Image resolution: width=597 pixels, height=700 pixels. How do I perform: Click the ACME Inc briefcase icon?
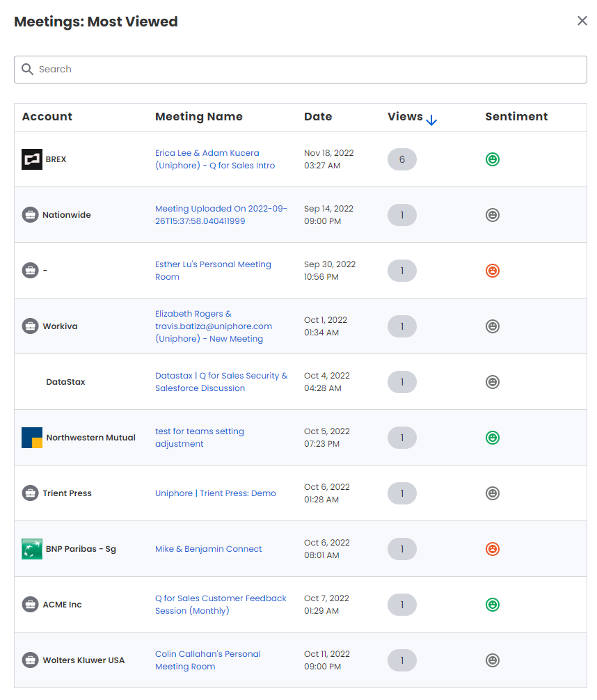31,605
